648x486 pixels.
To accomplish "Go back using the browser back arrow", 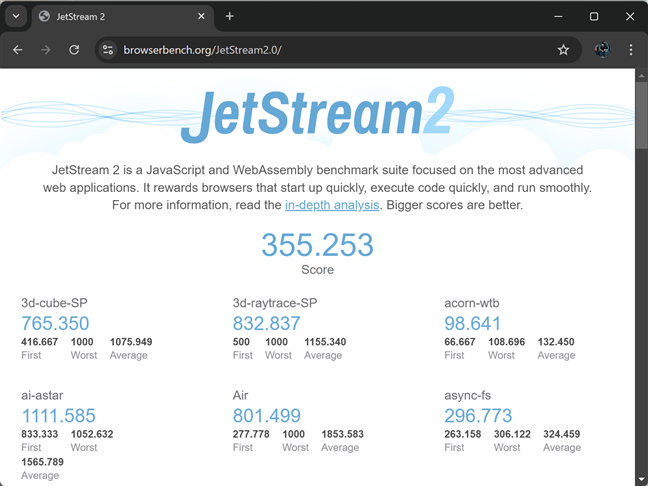I will [x=18, y=50].
